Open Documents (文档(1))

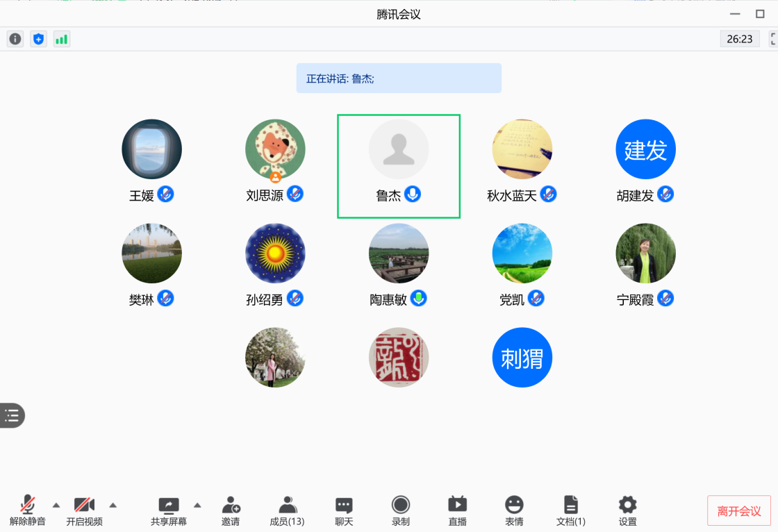571,510
